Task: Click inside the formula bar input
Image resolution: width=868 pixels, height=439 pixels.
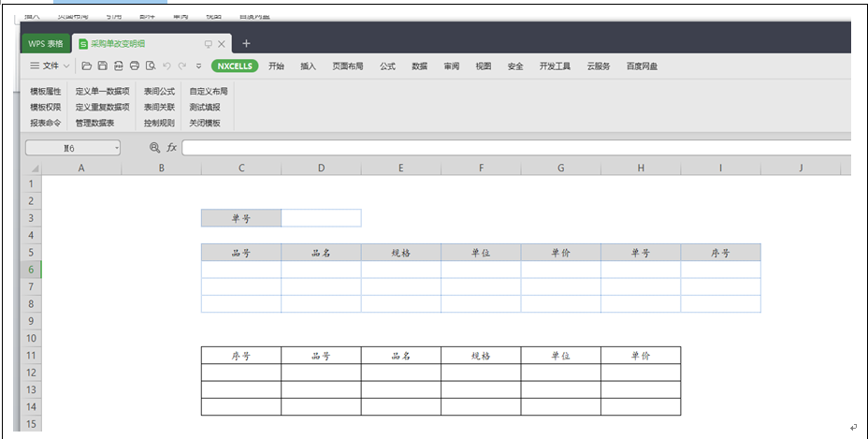Action: coord(514,148)
